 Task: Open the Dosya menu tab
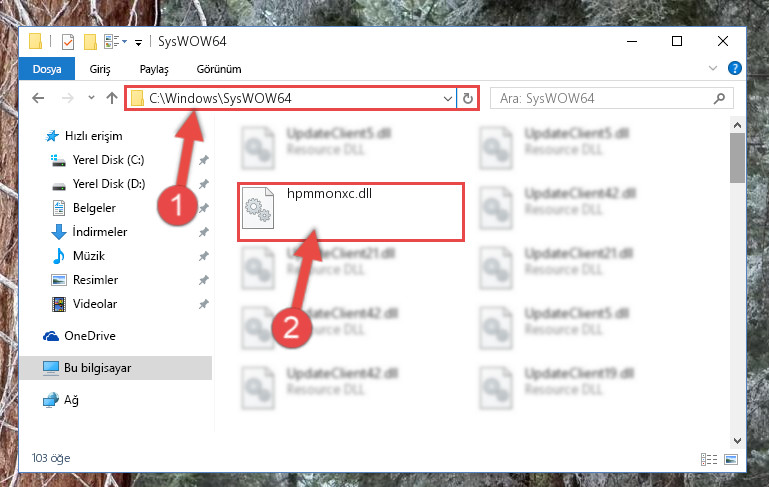(47, 69)
